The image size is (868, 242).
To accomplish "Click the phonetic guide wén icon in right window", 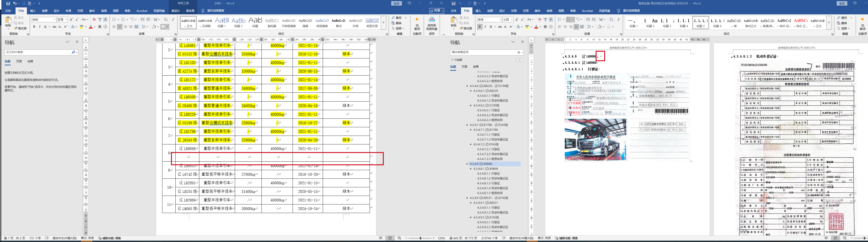I will pyautogui.click(x=545, y=19).
